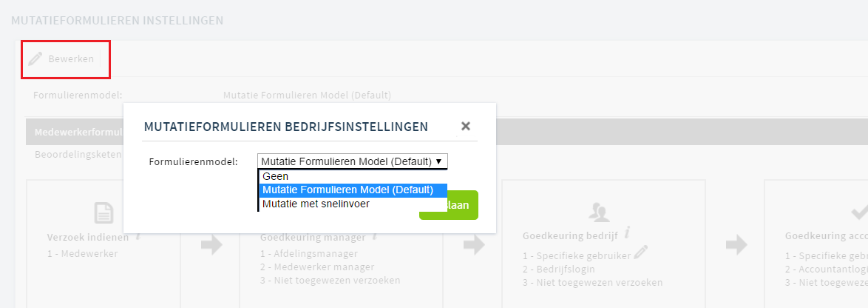The width and height of the screenshot is (868, 308).
Task: Open info icon beside Verzoek indienen
Action: (138, 235)
